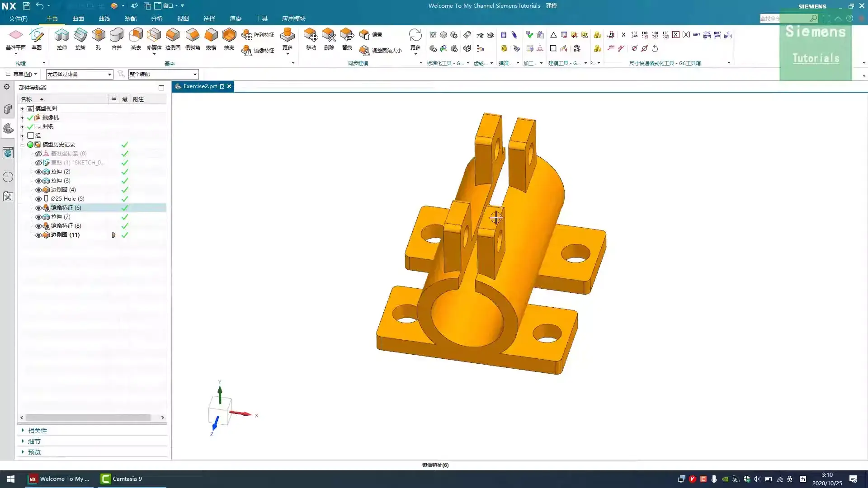Toggle display of 拉伸 (7) feature
The width and height of the screenshot is (868, 488).
coord(38,217)
